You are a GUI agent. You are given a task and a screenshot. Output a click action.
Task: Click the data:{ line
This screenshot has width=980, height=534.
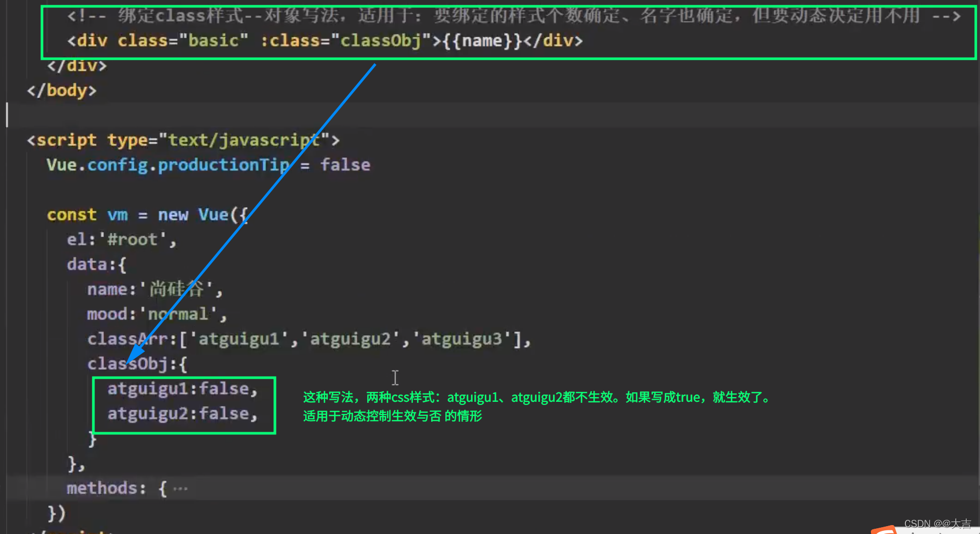point(97,264)
